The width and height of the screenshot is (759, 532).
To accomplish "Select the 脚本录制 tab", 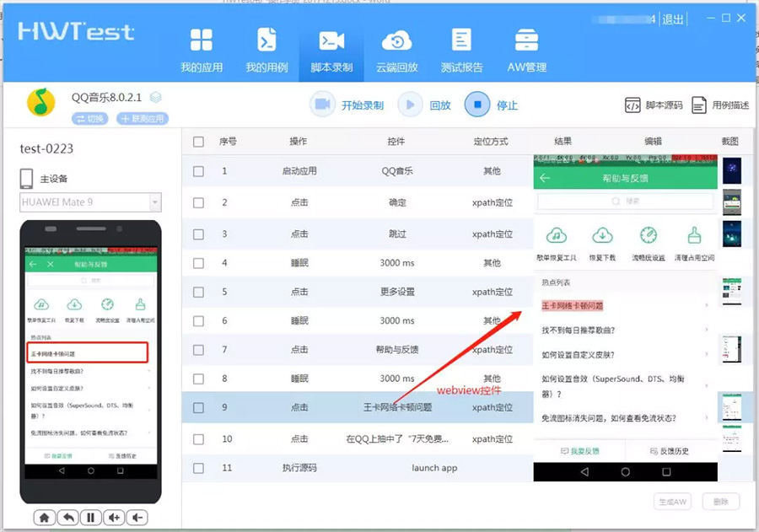I will tap(331, 51).
